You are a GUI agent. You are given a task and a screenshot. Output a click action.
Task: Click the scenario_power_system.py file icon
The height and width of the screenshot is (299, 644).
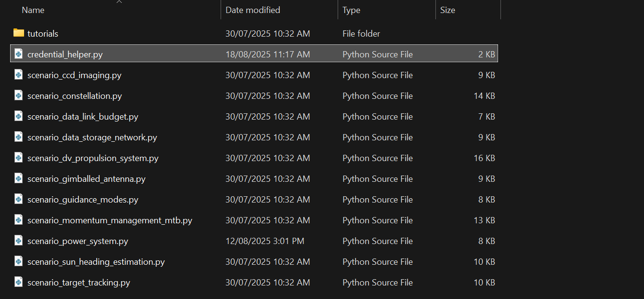pyautogui.click(x=19, y=241)
